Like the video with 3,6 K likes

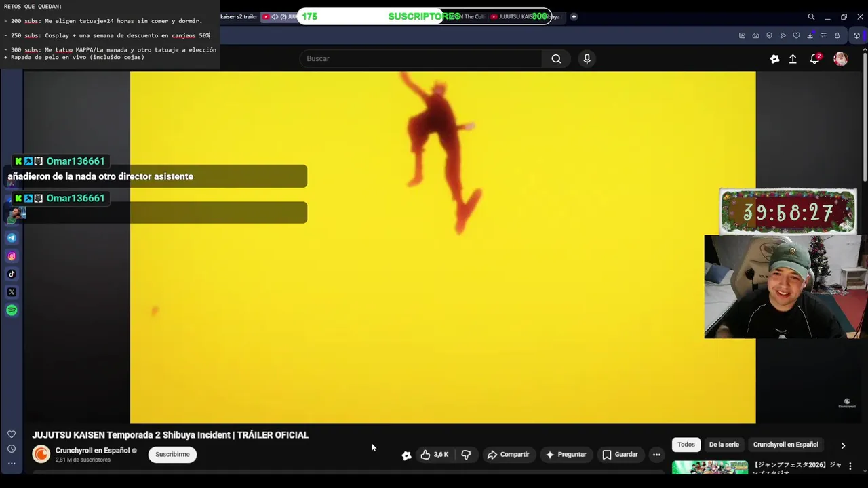(435, 455)
